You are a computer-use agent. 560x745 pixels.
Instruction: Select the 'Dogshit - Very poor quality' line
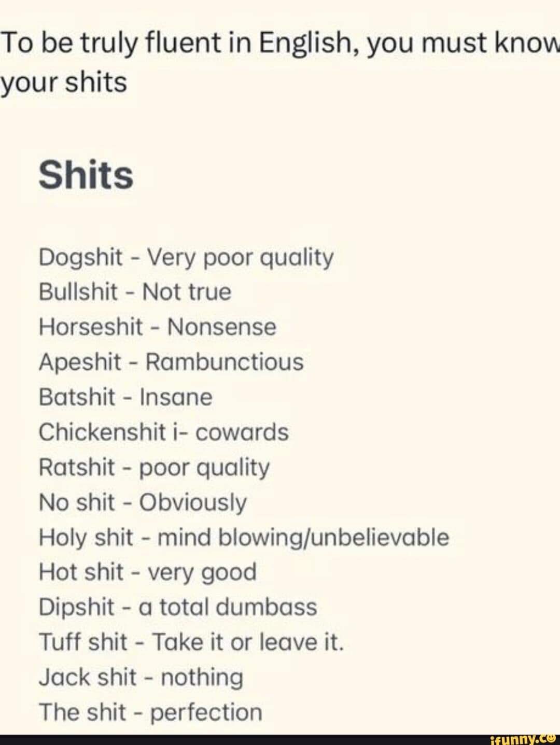(186, 257)
